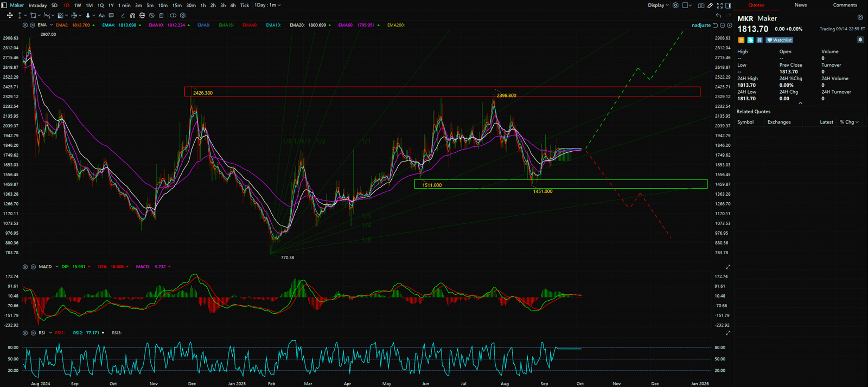Enter fullscreen chart mode icon

point(719,5)
